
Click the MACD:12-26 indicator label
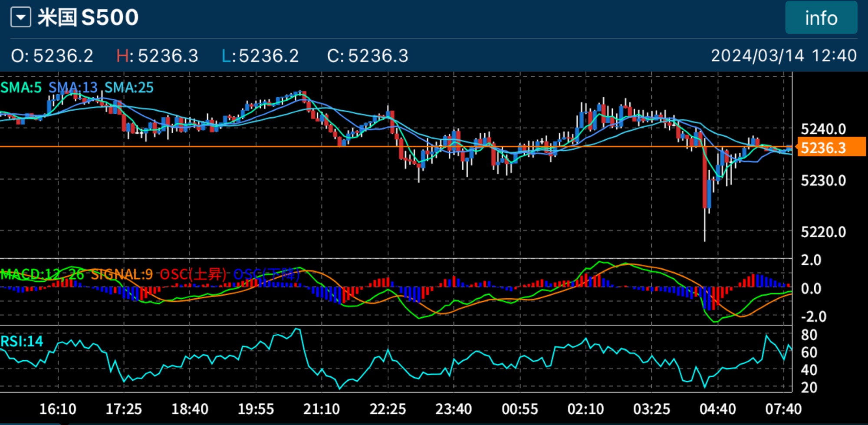[42, 274]
